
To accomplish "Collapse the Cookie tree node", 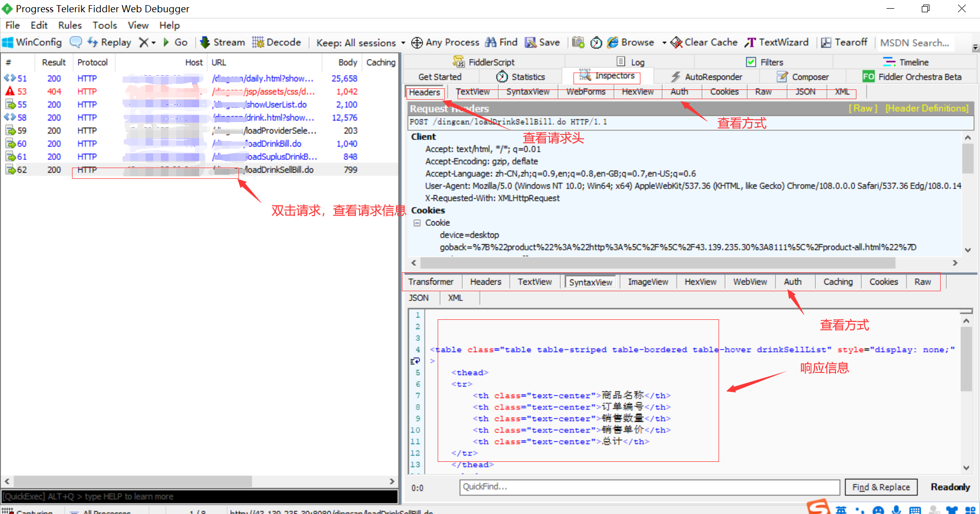I will pos(417,223).
